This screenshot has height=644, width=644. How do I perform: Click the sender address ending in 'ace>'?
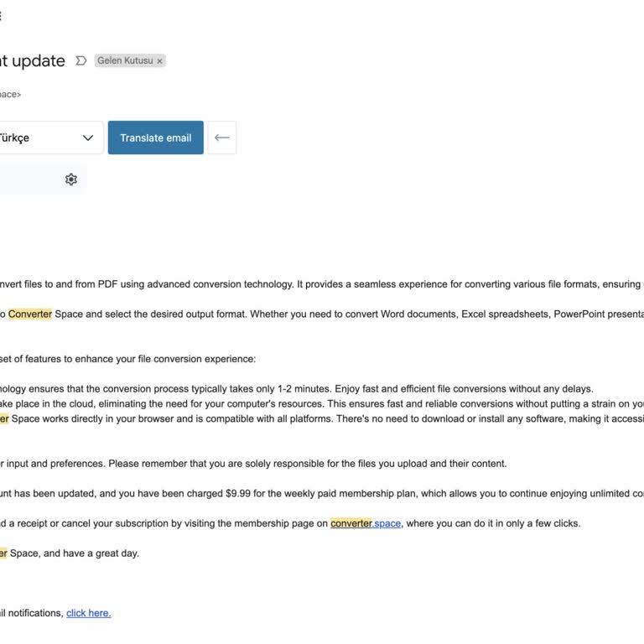(10, 95)
